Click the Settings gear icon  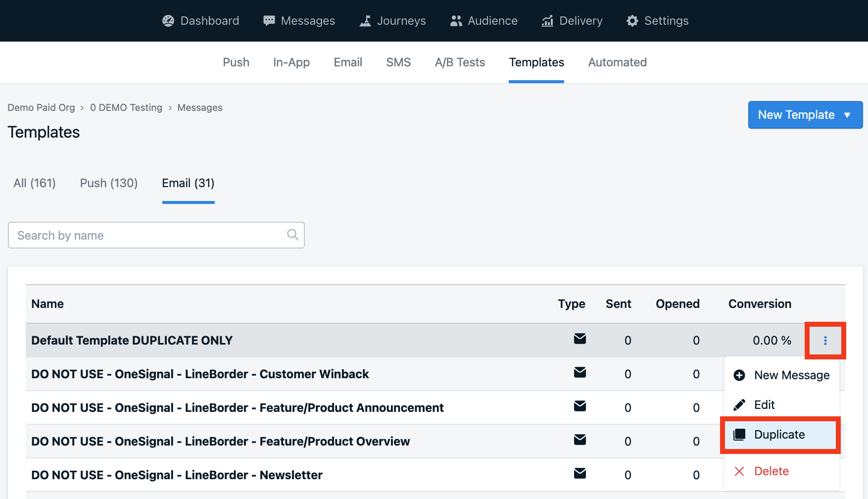coord(632,21)
